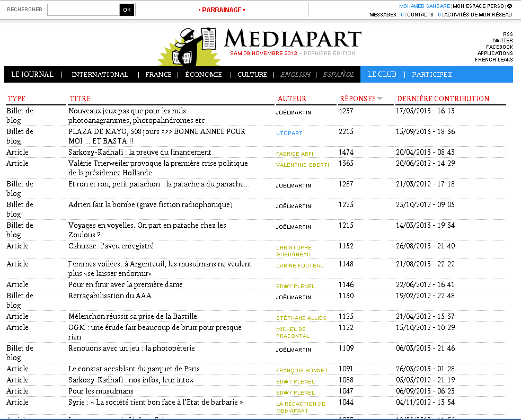Sort by Titre column header
This screenshot has height=420, width=521.
click(80, 99)
